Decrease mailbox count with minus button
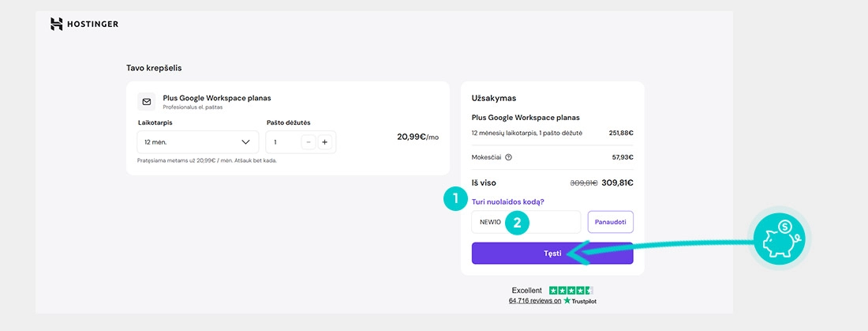 (309, 142)
